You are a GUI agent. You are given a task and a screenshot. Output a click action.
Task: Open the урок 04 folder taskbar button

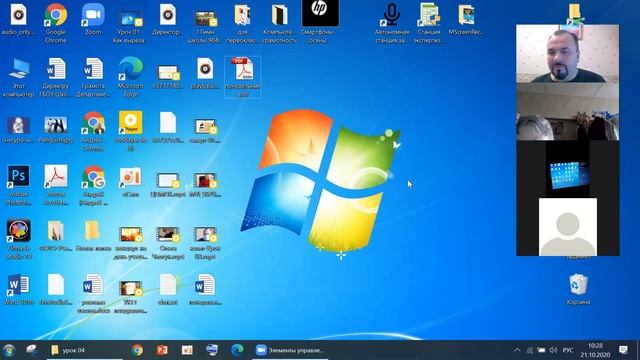click(84, 350)
